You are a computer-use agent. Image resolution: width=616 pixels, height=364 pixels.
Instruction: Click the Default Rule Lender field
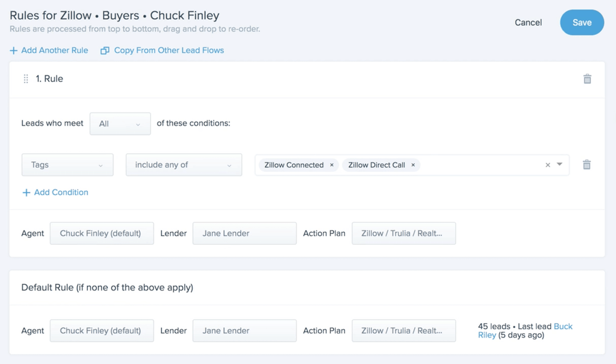pyautogui.click(x=244, y=330)
